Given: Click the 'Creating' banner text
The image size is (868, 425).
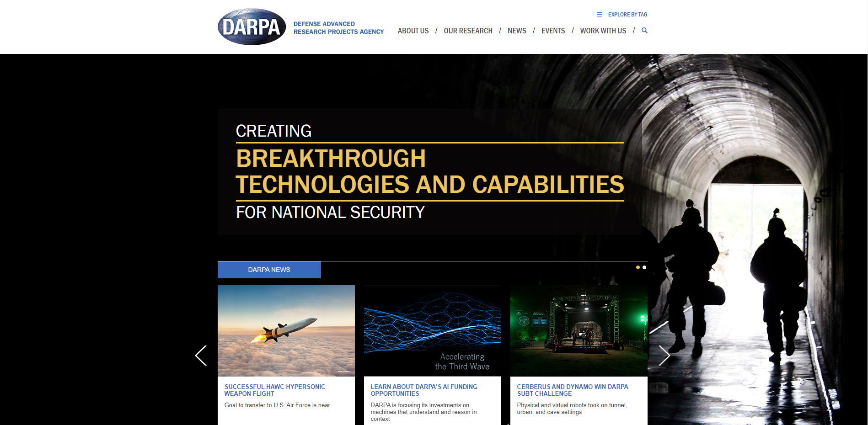Looking at the screenshot, I should [273, 131].
